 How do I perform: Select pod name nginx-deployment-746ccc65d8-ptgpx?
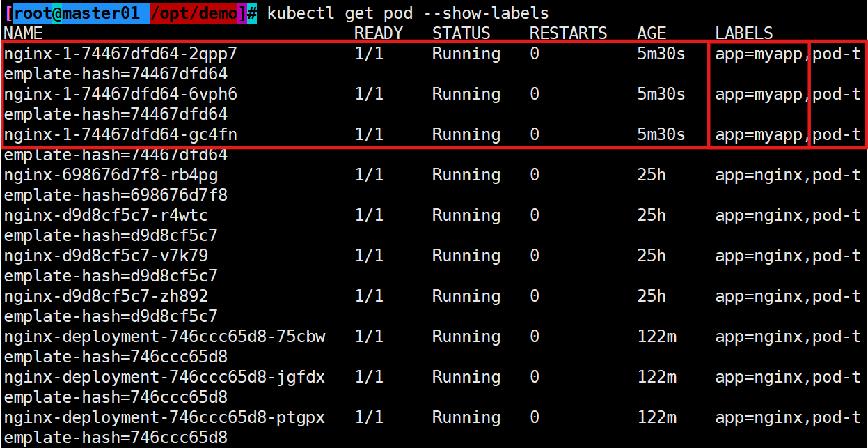(x=164, y=417)
